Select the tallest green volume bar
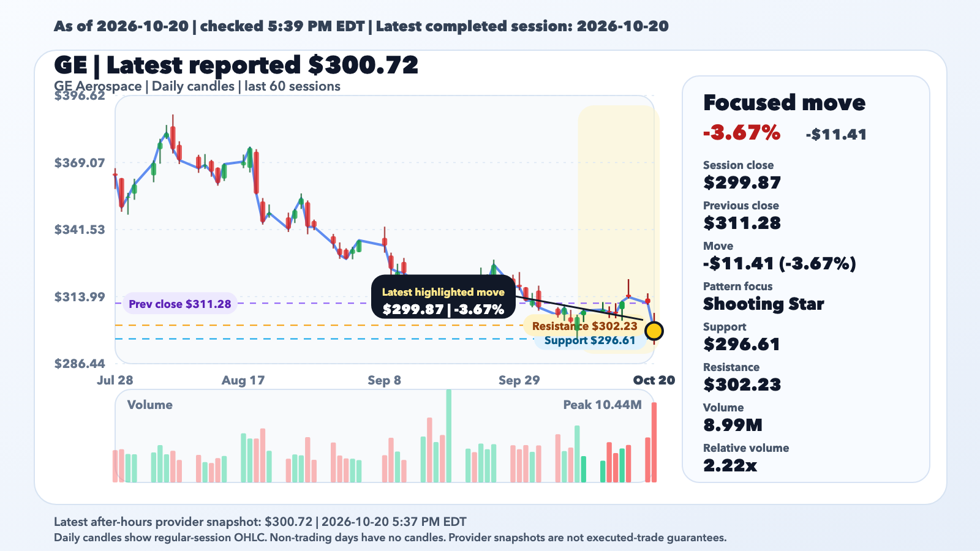This screenshot has height=551, width=980. click(x=449, y=436)
